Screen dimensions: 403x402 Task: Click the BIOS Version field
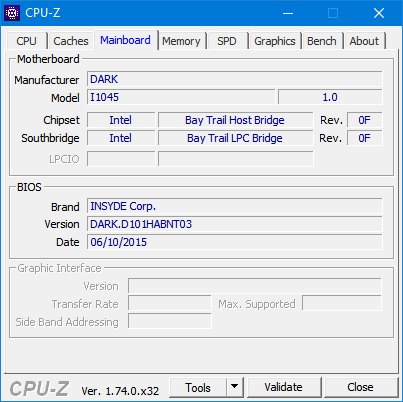pos(235,224)
